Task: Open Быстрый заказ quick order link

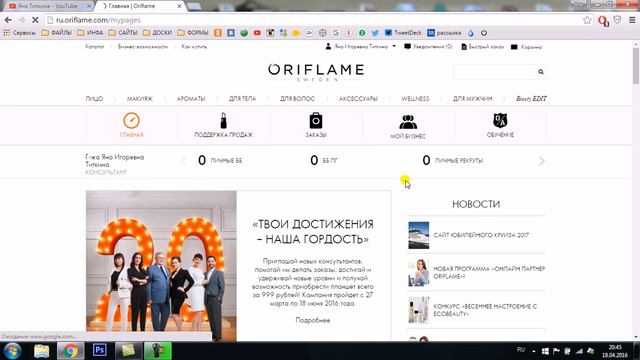Action: point(482,47)
